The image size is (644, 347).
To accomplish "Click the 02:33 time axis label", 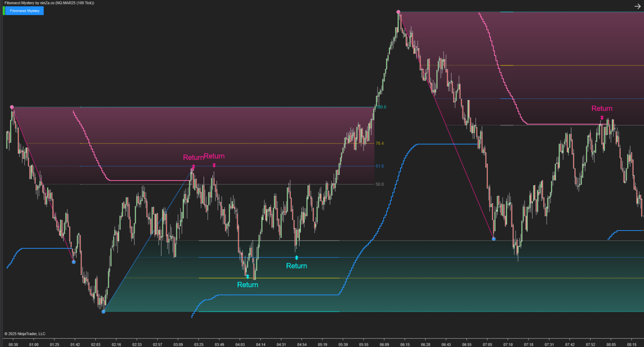I will click(x=137, y=345).
